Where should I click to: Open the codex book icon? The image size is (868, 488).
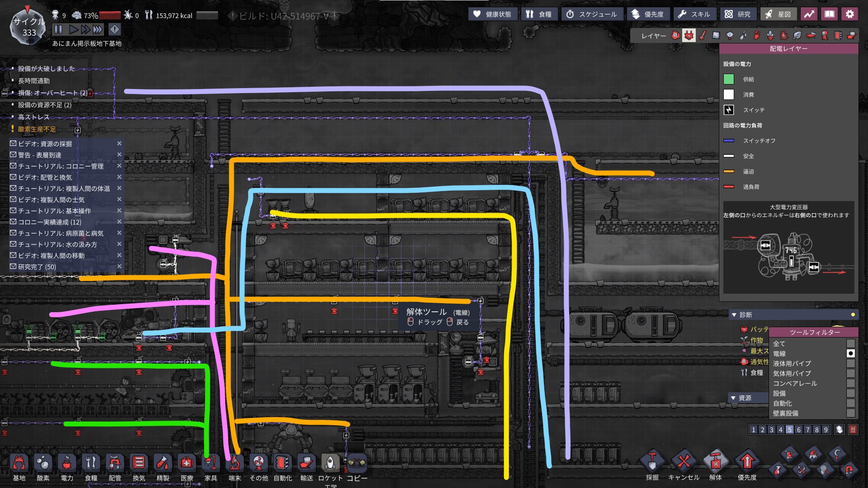coord(829,14)
